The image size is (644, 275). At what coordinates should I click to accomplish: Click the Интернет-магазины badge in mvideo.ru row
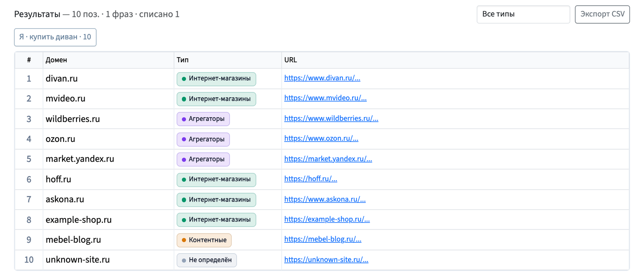click(x=216, y=99)
